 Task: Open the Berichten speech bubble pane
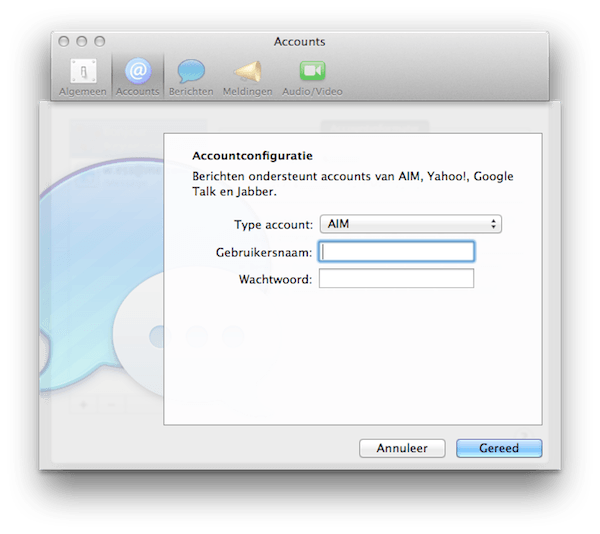point(191,77)
